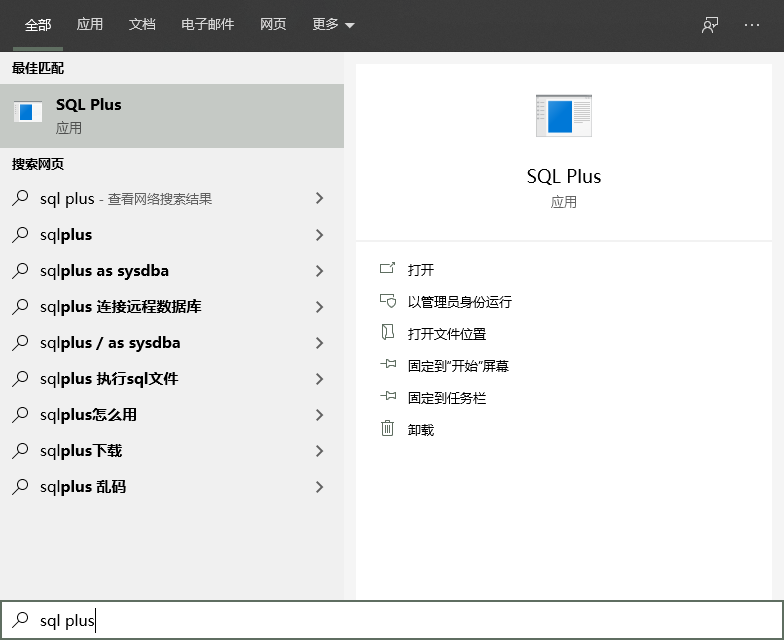
Task: Switch to the 文档 tab
Action: pos(142,24)
